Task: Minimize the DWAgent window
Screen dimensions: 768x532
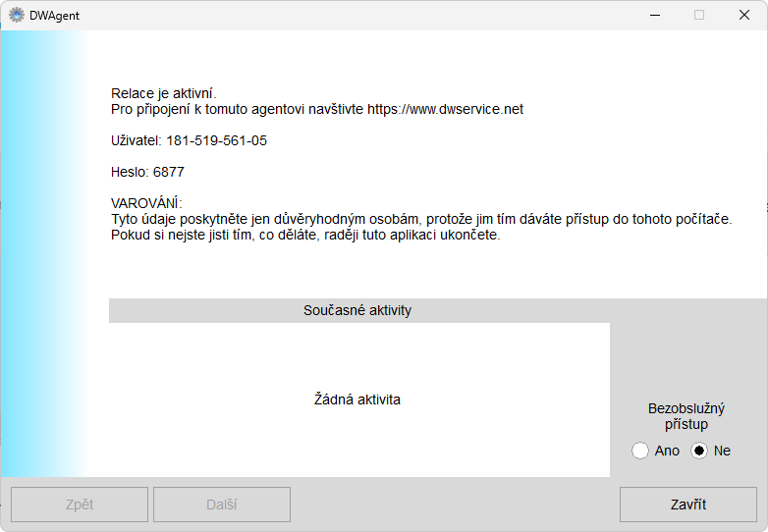Action: [x=655, y=15]
